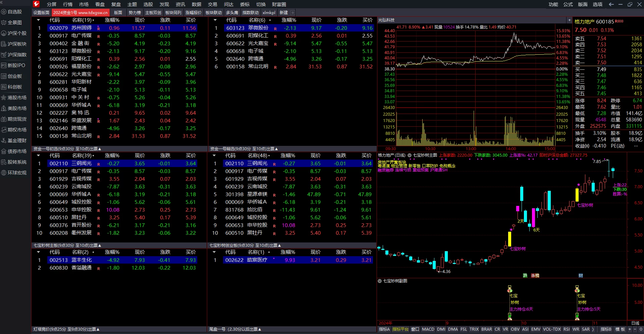This screenshot has width=644, height=334.
Task: Add a new layout tab with plus icon
Action: 293,13
